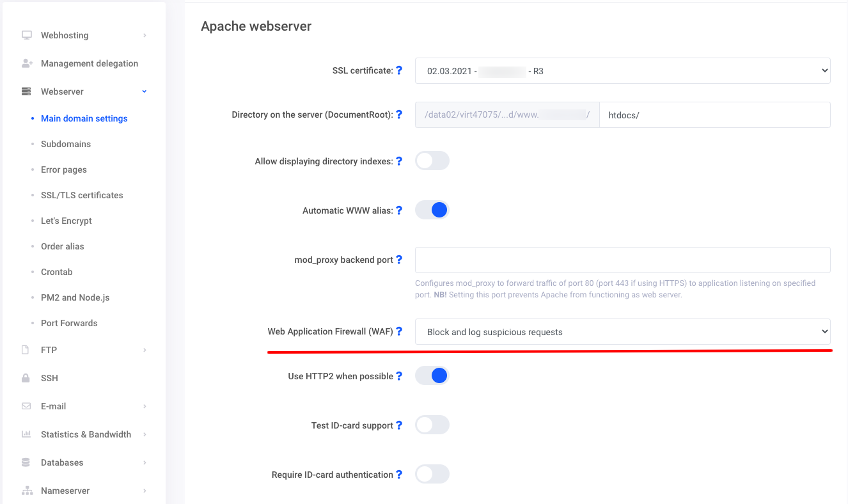Click the Webserver sidebar server icon
Viewport: 848px width, 504px height.
tap(26, 91)
